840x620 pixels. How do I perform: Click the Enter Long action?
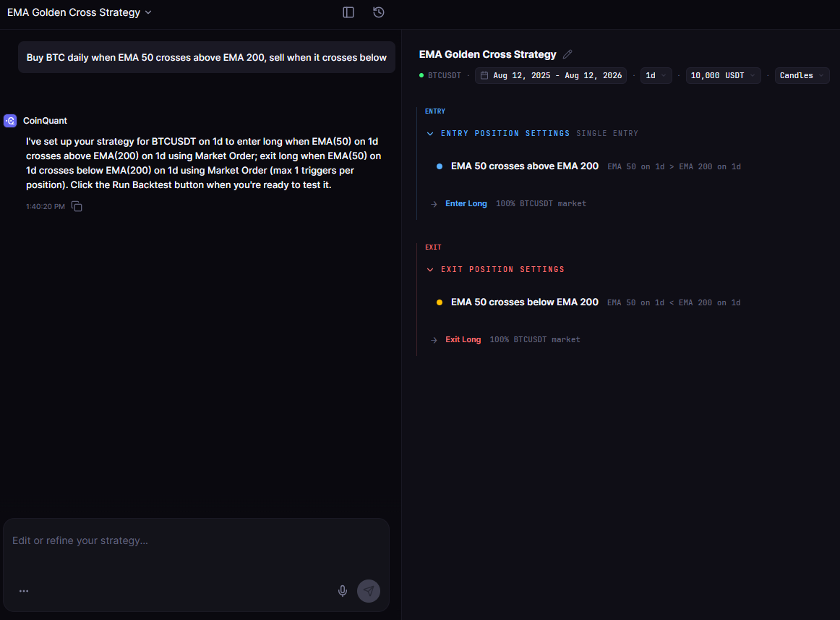466,204
